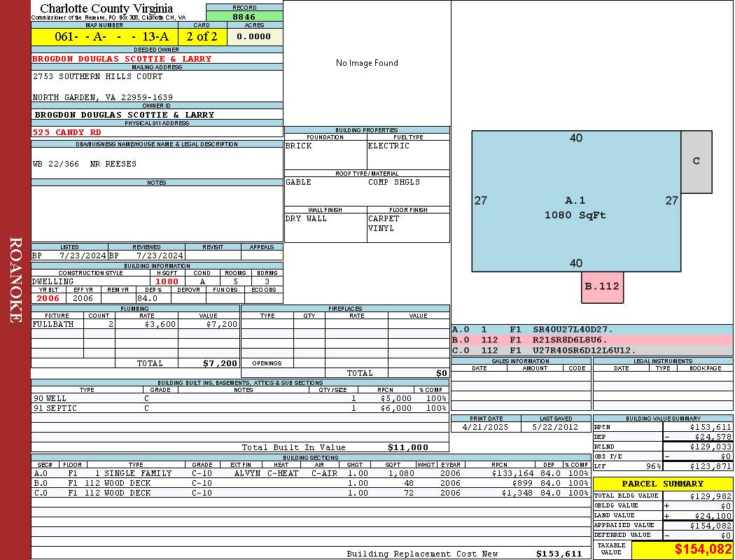Select the yellow map number 061-A-13-A field
Image resolution: width=735 pixels, height=560 pixels.
coord(104,36)
